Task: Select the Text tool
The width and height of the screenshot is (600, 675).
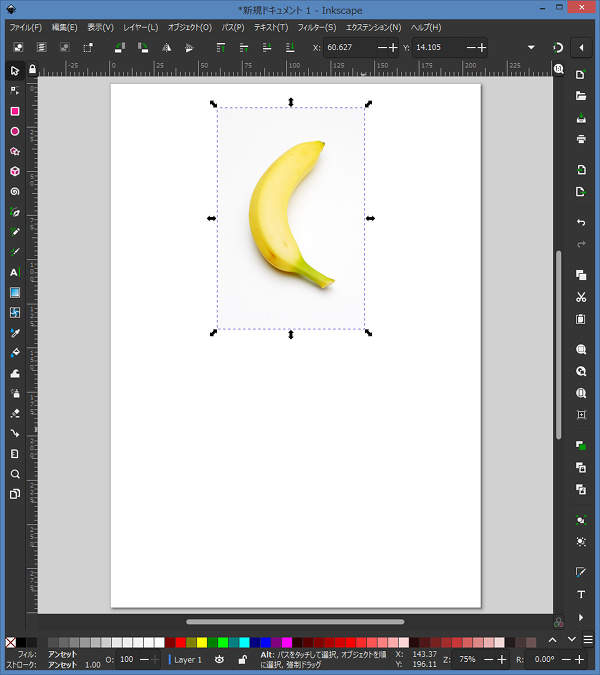Action: pyautogui.click(x=15, y=272)
